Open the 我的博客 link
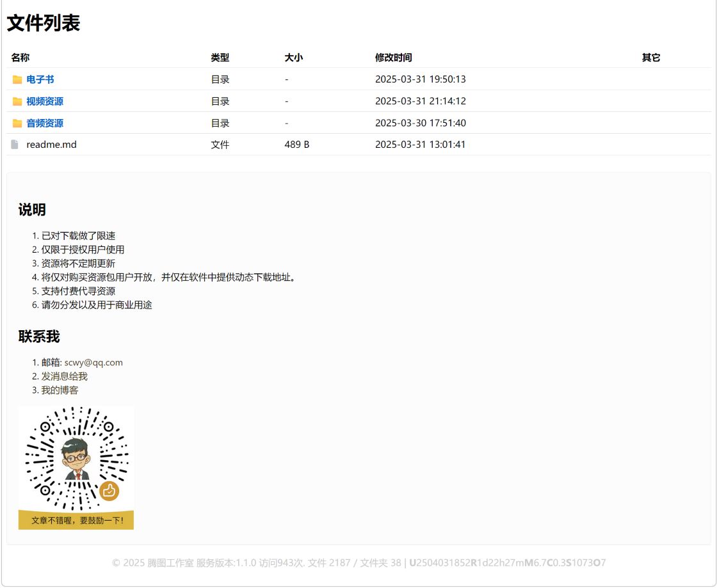The width and height of the screenshot is (719, 588). pos(60,390)
